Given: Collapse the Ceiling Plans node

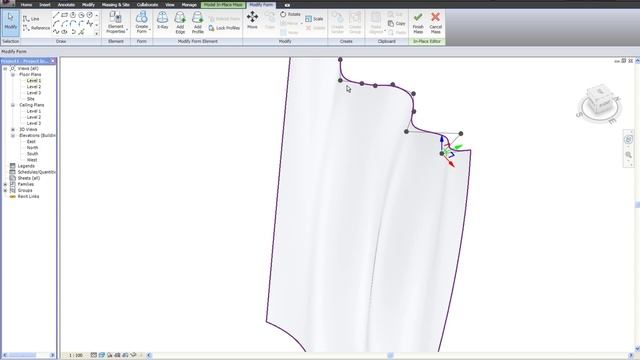Looking at the screenshot, I should 13,105.
